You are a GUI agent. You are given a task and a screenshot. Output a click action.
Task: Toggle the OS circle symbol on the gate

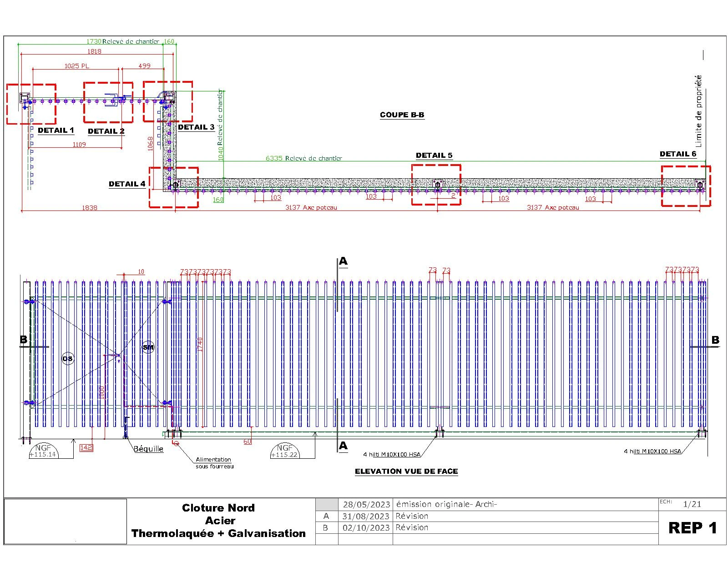click(x=67, y=358)
